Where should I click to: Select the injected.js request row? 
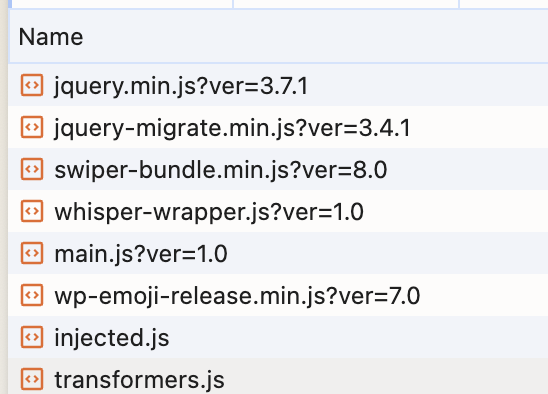278,337
